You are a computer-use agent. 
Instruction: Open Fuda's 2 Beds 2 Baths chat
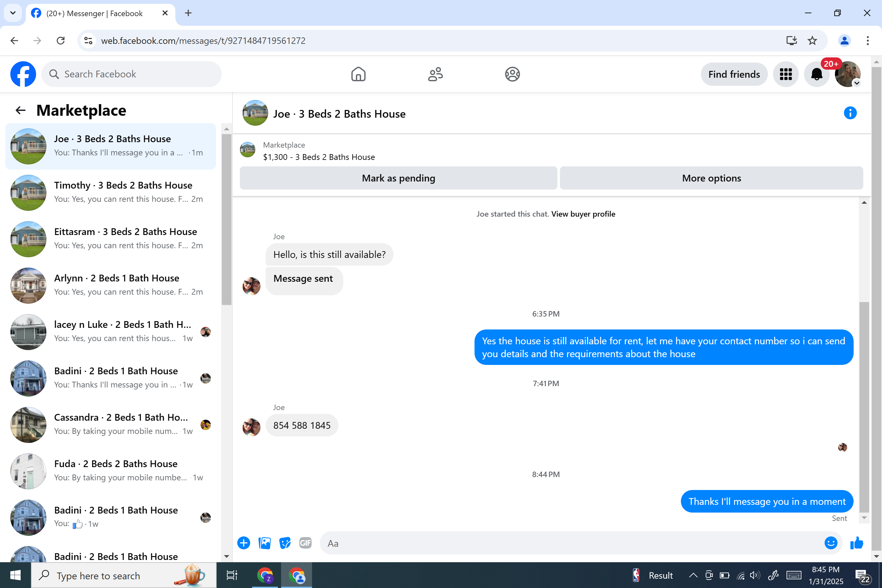pyautogui.click(x=111, y=471)
